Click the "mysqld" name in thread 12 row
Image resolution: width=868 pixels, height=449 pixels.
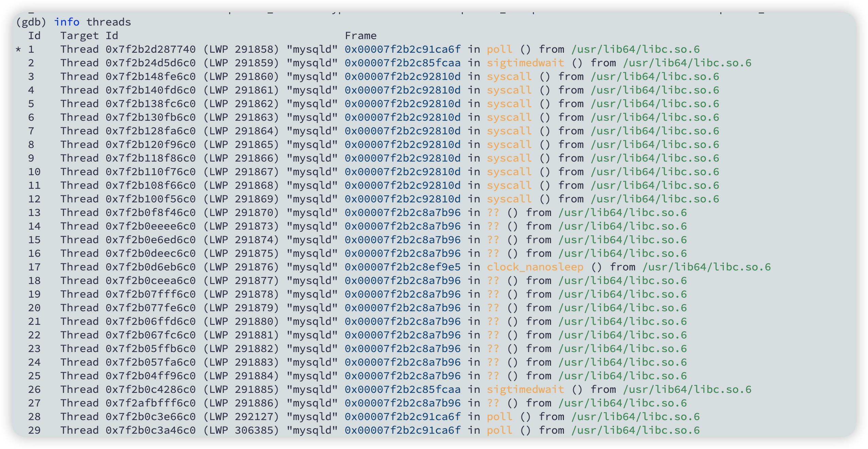click(312, 199)
